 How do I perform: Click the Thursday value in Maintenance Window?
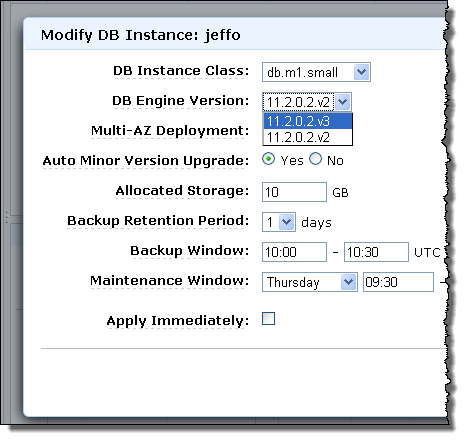293,282
